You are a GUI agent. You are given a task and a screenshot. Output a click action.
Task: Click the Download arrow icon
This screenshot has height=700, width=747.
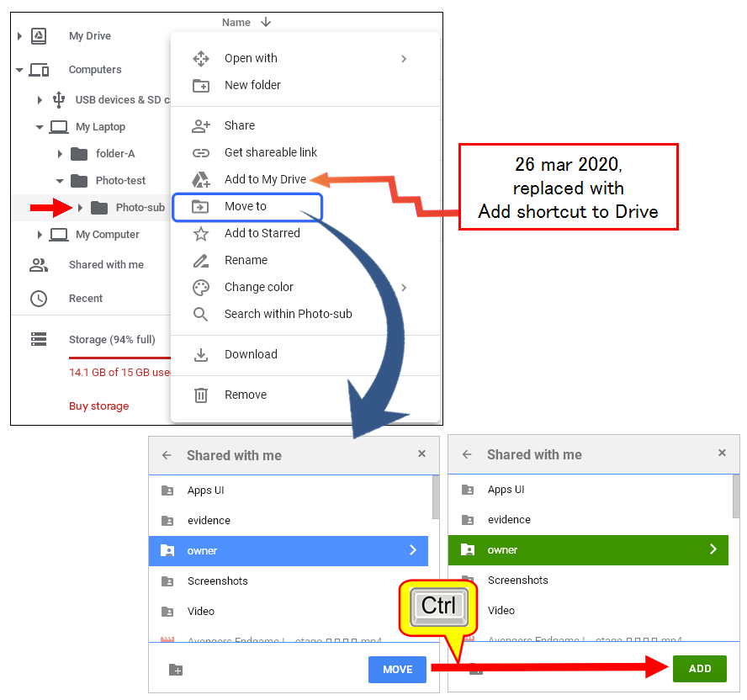200,355
